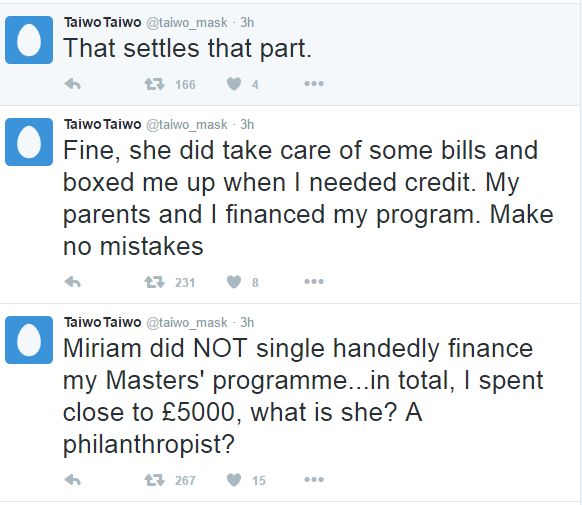Like the "That settles that part." tweet
The height and width of the screenshot is (505, 582).
(234, 84)
